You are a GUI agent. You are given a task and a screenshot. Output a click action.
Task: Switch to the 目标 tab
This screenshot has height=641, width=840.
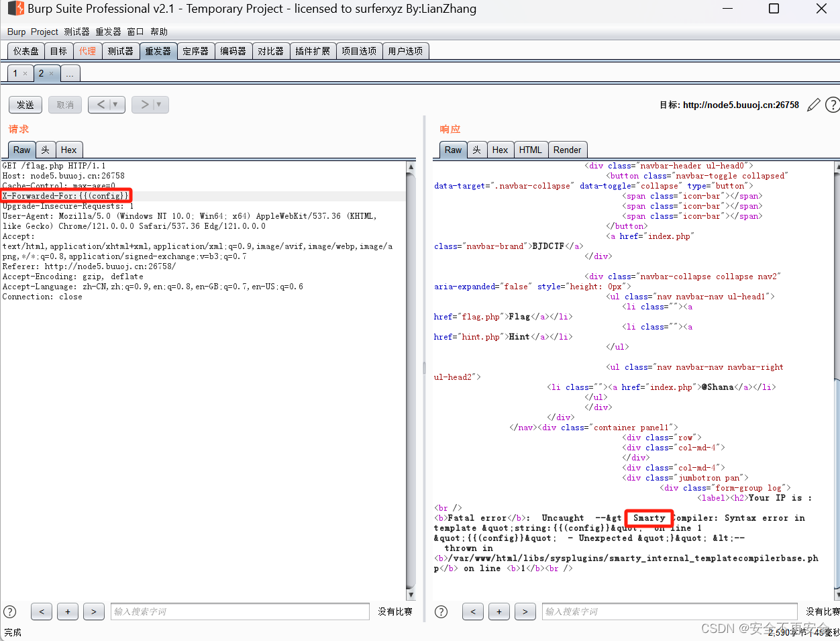coord(59,51)
